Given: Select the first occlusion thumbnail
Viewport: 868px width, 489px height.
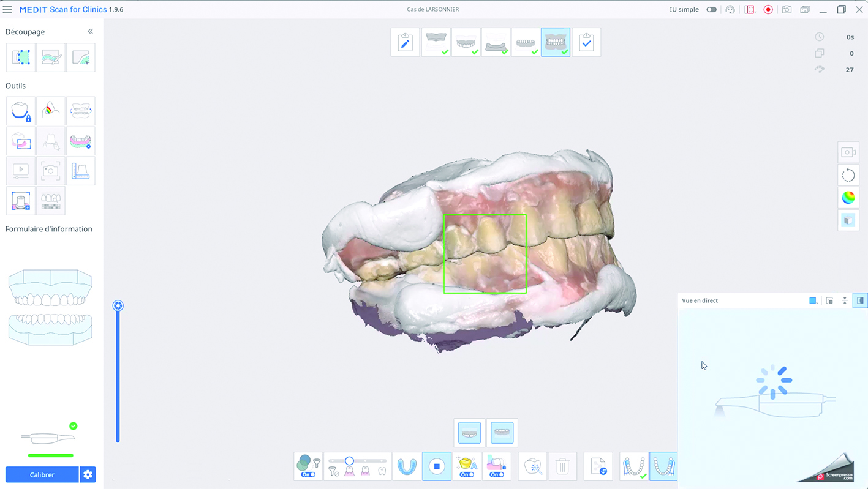Looking at the screenshot, I should (x=470, y=433).
